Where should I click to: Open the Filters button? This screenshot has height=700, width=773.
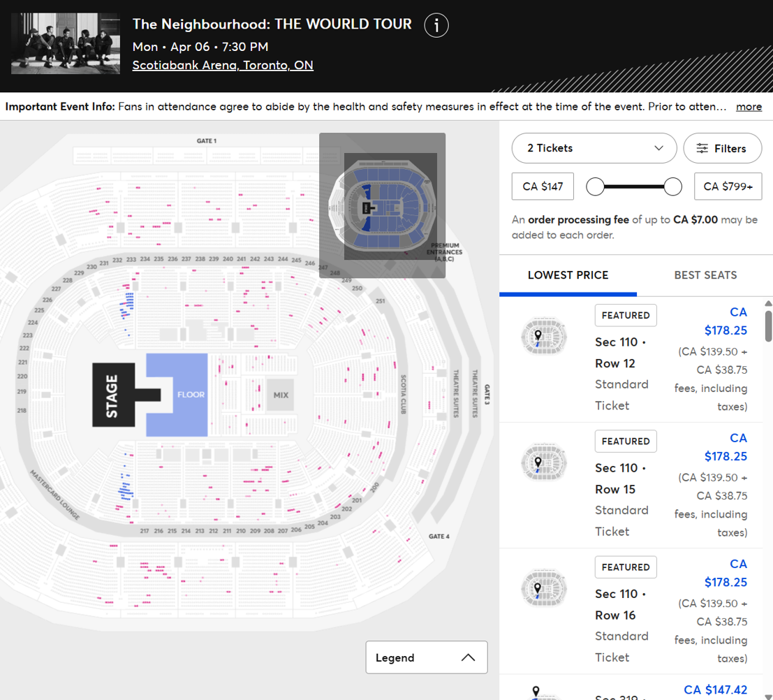point(723,148)
